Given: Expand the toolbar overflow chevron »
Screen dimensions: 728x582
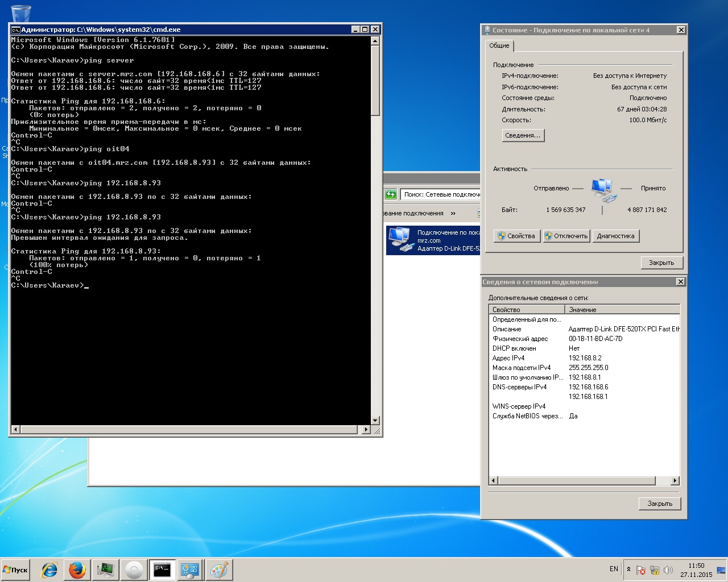Looking at the screenshot, I should coord(453,213).
